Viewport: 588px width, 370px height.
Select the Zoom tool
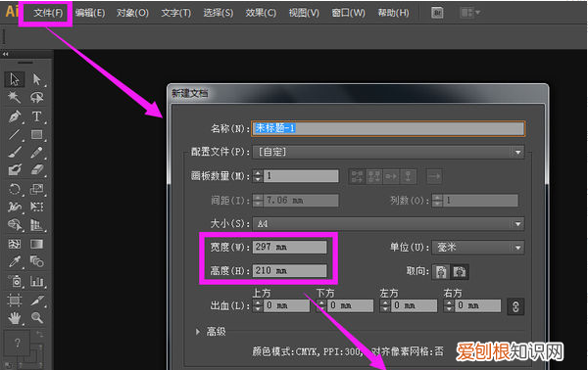click(x=36, y=318)
